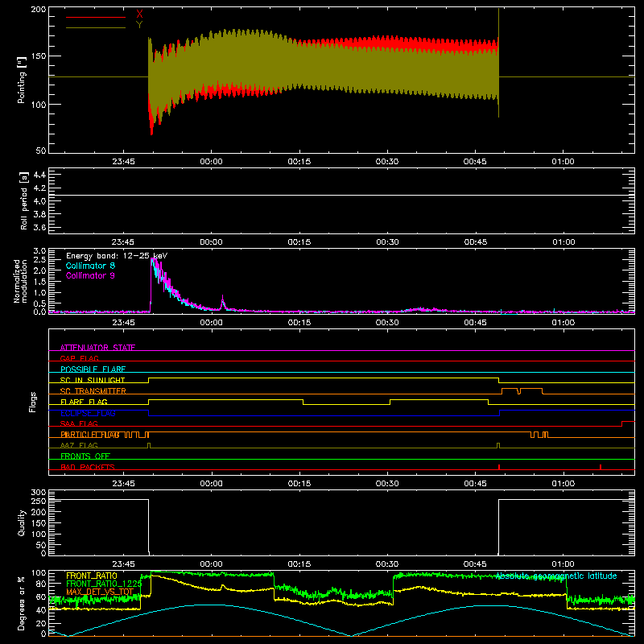Click the 3.6 tick on Roll period axis
The width and height of the screenshot is (644, 644).
(39, 228)
